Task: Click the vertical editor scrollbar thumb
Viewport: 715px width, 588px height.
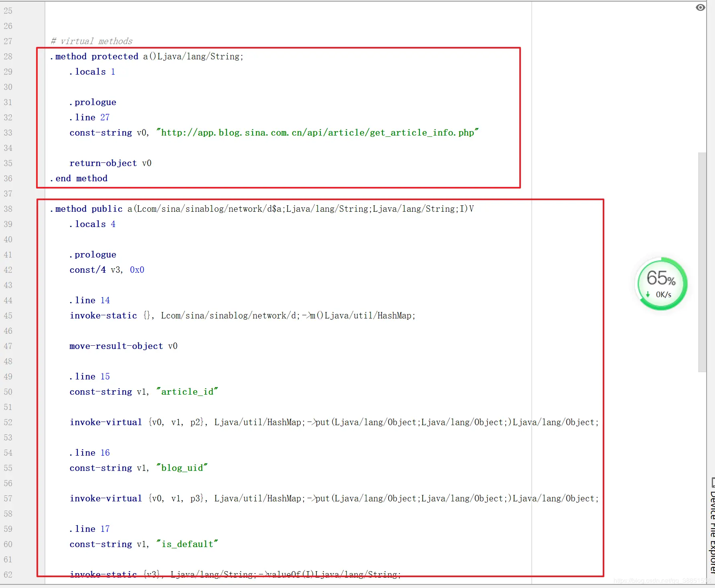Action: pyautogui.click(x=702, y=262)
